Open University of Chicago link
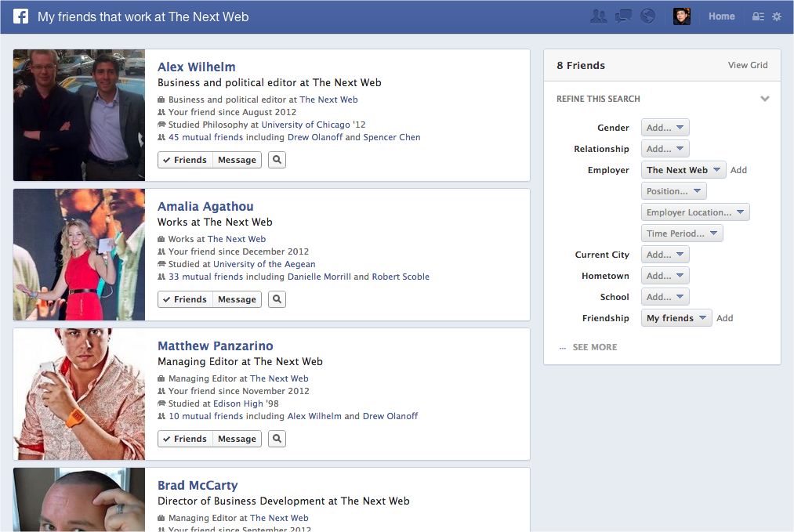This screenshot has width=794, height=532. coord(306,125)
